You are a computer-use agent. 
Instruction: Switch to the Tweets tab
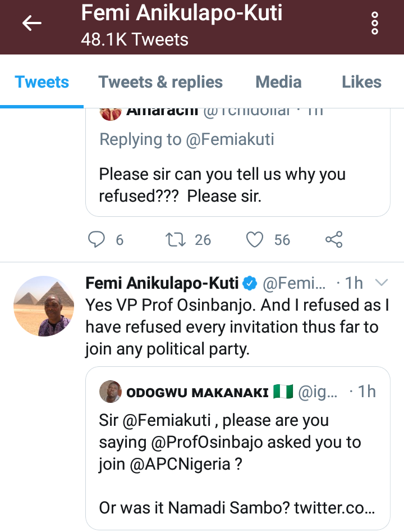point(42,82)
